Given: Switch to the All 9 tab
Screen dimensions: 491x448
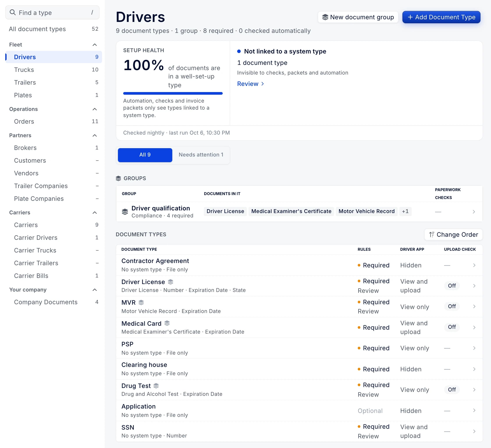Looking at the screenshot, I should (145, 155).
